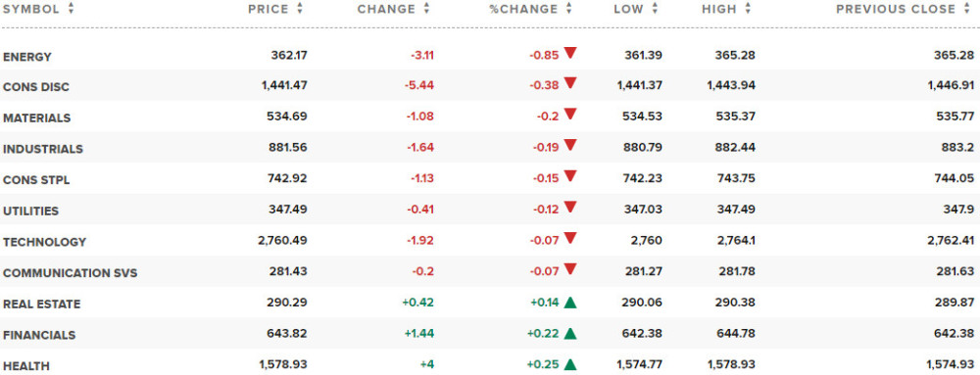Open the TECHNOLOGY sector link

pos(44,242)
